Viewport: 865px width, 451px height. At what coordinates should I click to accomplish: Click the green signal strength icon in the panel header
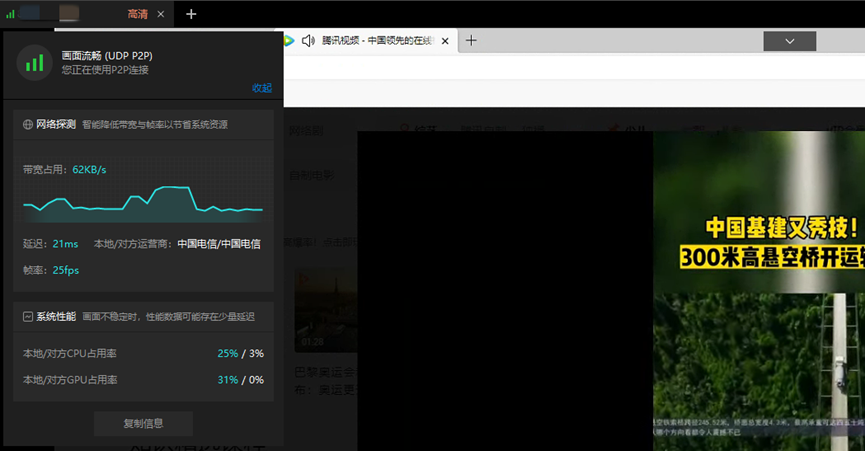click(x=34, y=63)
